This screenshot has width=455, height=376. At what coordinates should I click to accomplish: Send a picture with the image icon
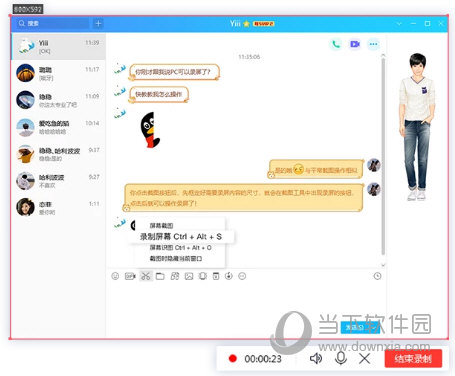pyautogui.click(x=189, y=276)
